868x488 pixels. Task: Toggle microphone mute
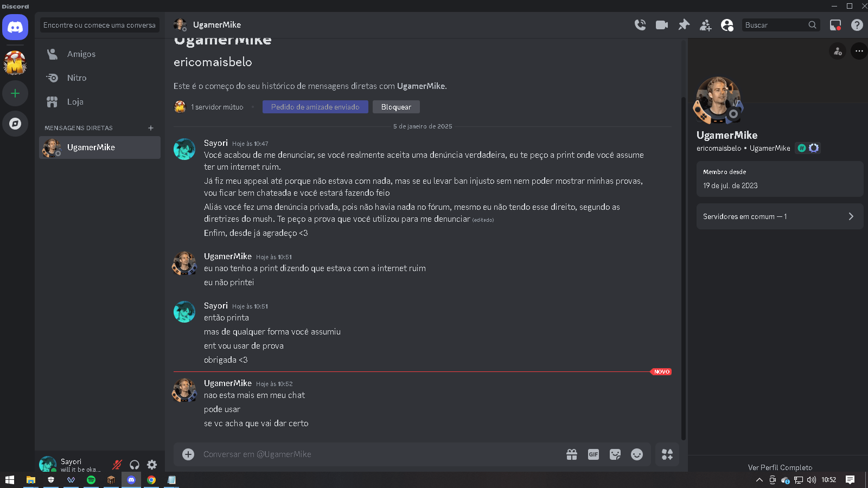[117, 465]
